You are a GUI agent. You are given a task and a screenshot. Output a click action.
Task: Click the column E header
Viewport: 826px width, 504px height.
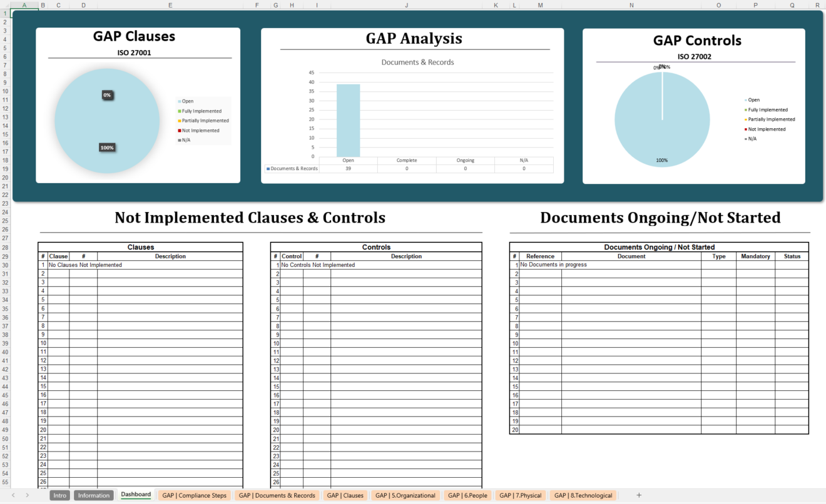(x=170, y=5)
